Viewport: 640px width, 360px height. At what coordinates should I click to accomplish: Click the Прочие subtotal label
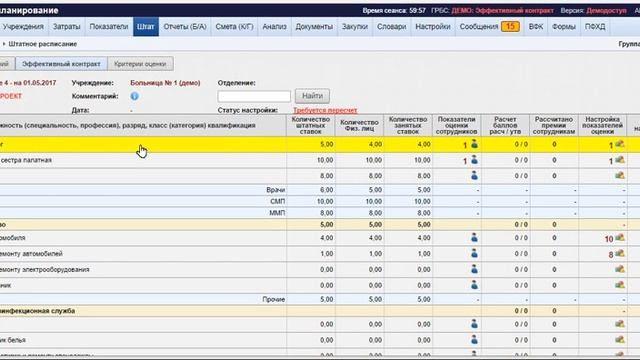point(273,299)
